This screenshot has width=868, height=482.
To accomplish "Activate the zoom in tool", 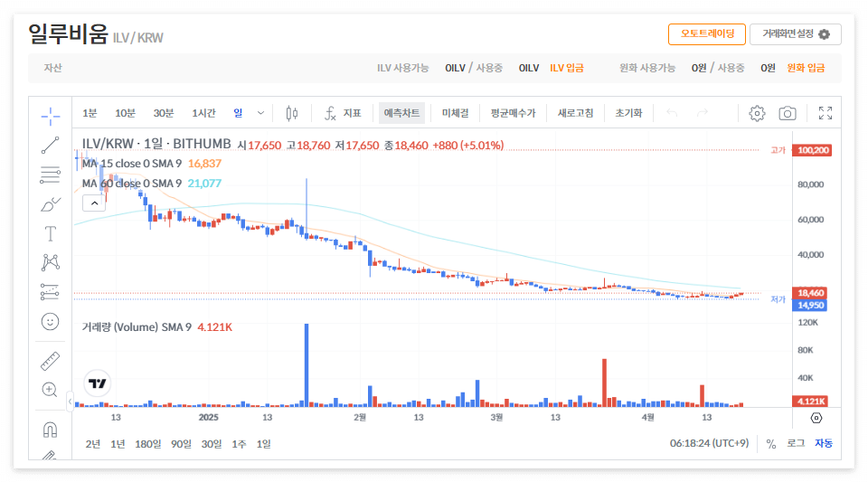I will (51, 390).
